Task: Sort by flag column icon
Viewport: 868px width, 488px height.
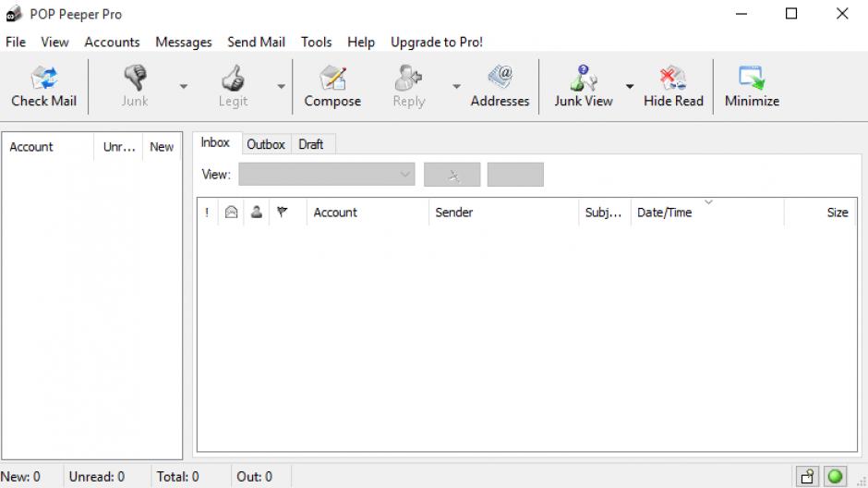Action: point(283,213)
